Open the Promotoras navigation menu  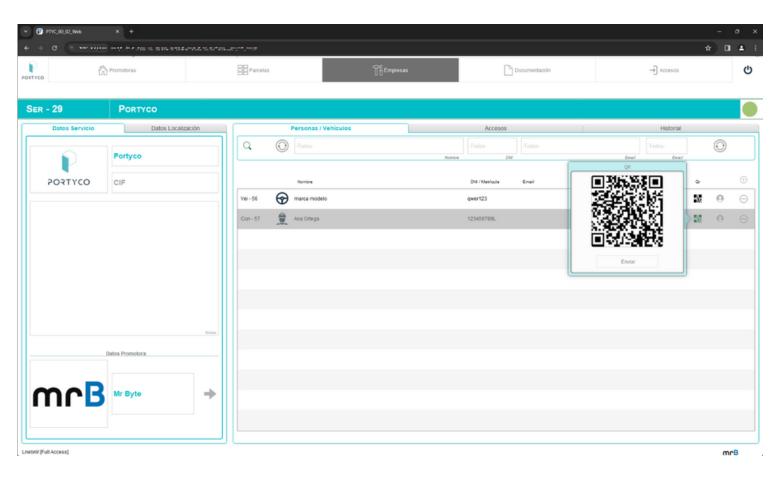click(118, 70)
